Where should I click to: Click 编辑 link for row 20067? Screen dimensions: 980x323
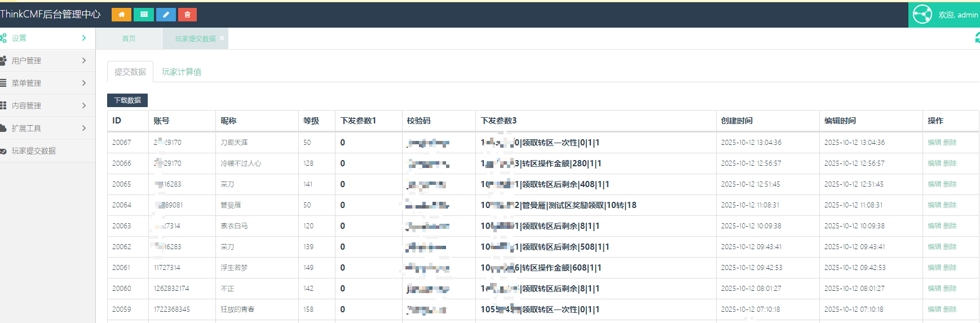(x=934, y=143)
